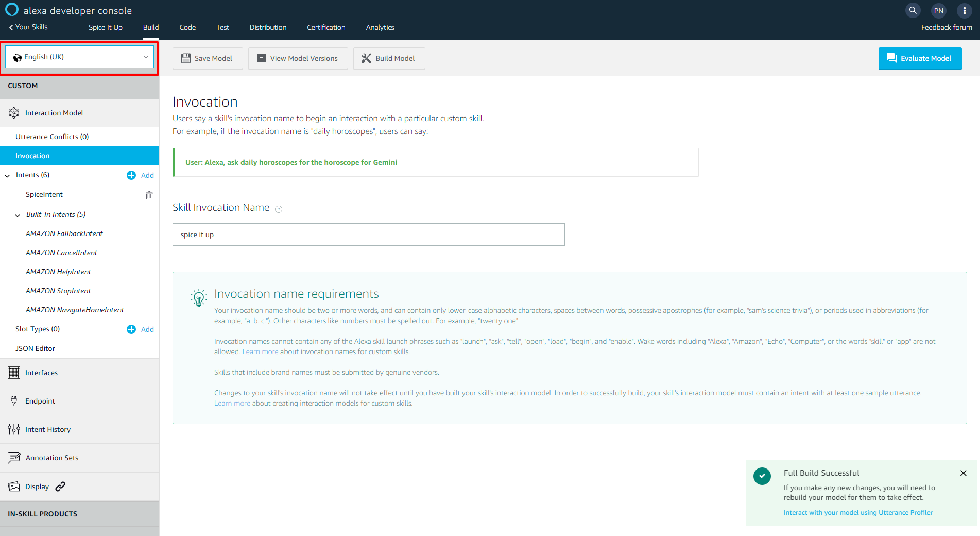Click the help icon next to Skill Invocation Name
Viewport: 980px width, 536px height.
[279, 209]
